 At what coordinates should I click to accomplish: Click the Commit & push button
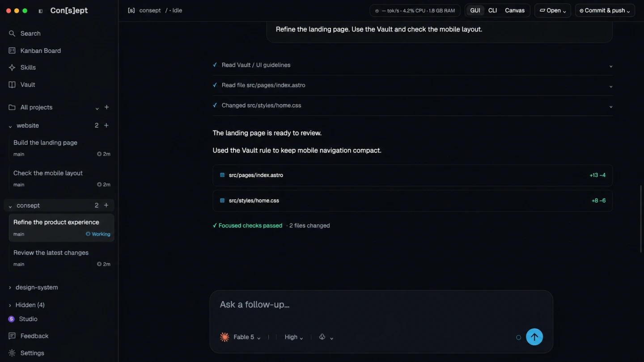(605, 10)
